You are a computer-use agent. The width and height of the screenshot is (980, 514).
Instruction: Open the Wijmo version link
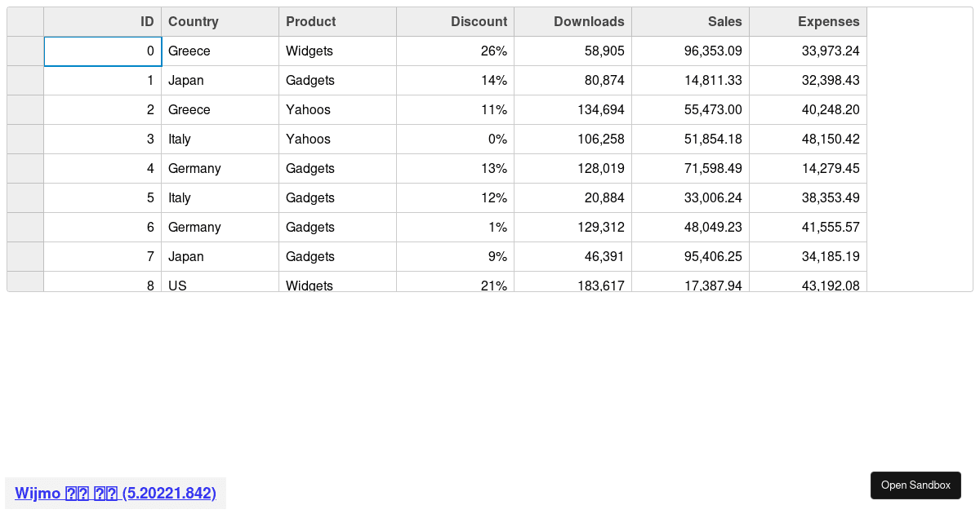[x=115, y=493]
